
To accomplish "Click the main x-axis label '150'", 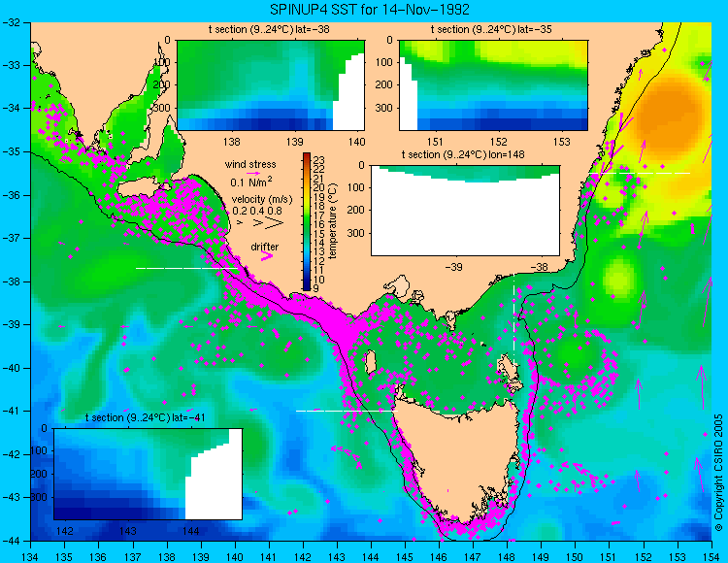I will 576,556.
